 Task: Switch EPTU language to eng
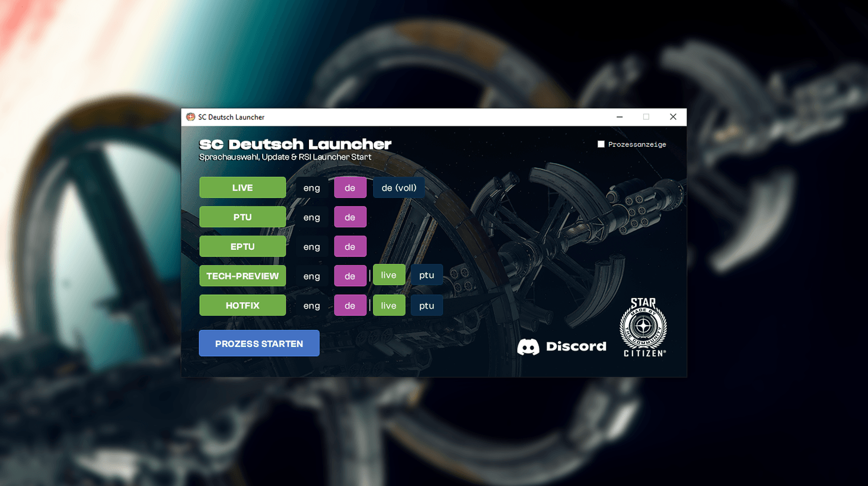tap(311, 246)
